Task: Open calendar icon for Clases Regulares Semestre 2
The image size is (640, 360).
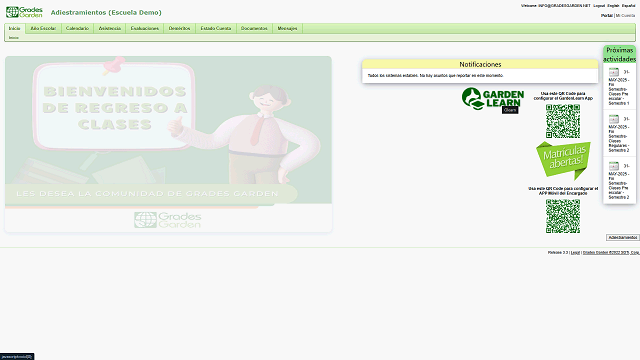Action: pos(613,119)
